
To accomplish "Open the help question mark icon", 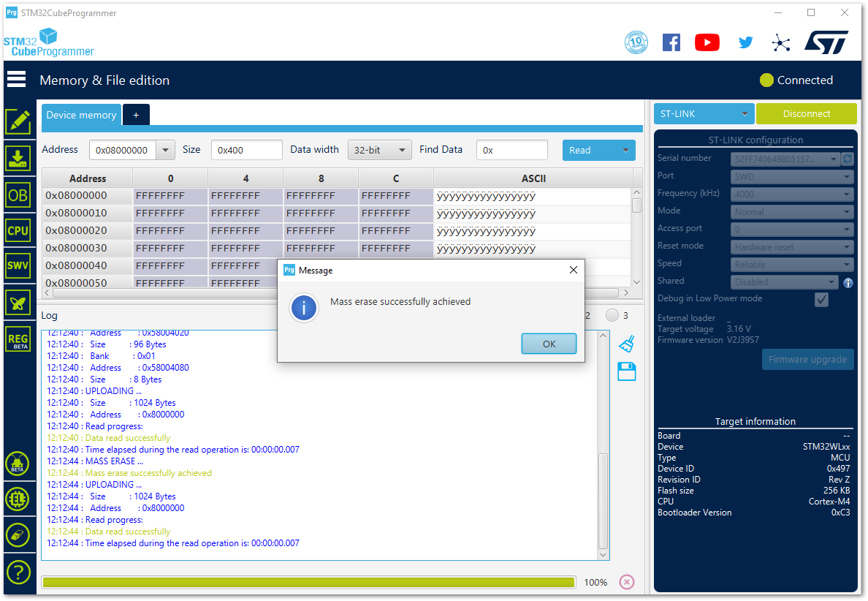I will point(18,572).
